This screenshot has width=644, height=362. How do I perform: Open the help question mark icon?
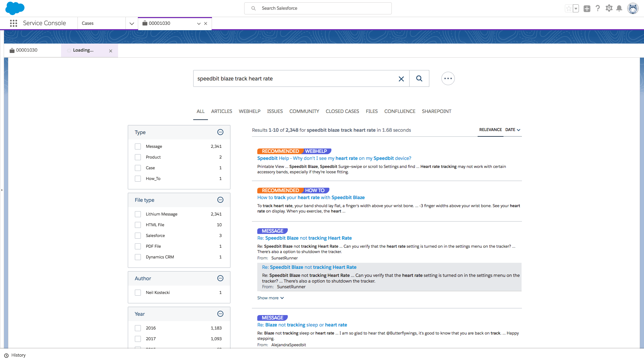pos(598,8)
